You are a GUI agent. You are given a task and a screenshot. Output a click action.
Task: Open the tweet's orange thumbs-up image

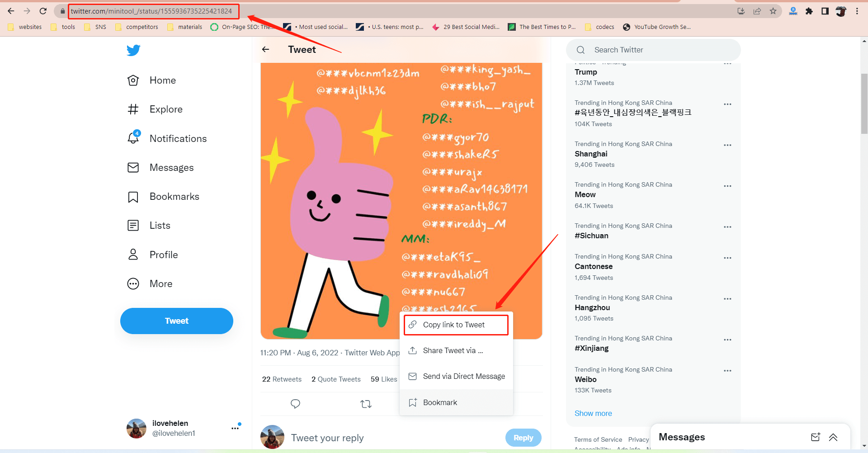pyautogui.click(x=401, y=201)
